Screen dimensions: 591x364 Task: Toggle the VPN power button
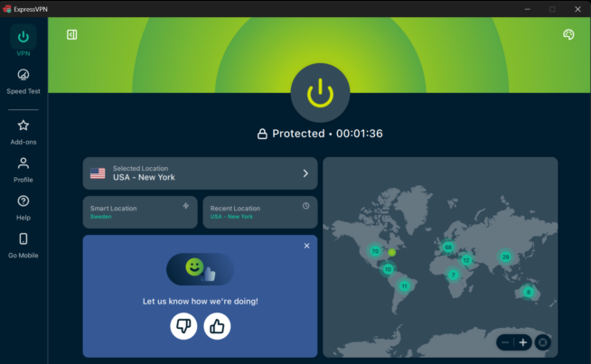click(x=320, y=93)
